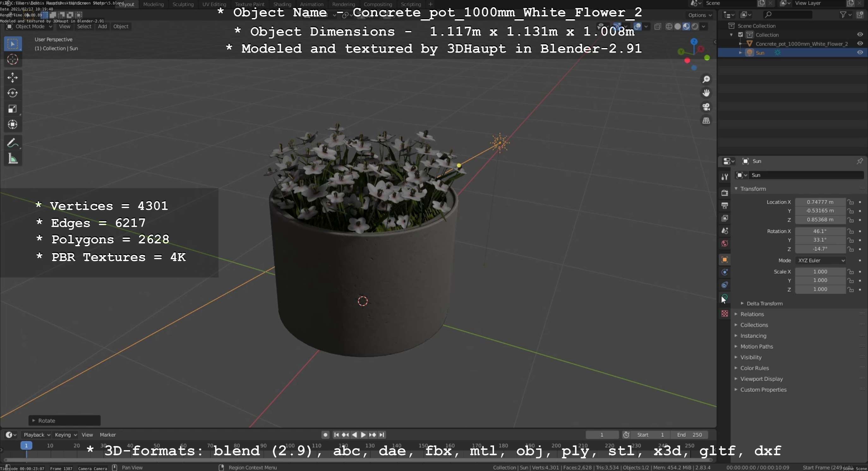The width and height of the screenshot is (868, 471).
Task: Switch viewport shading to Rendered
Action: point(695,27)
